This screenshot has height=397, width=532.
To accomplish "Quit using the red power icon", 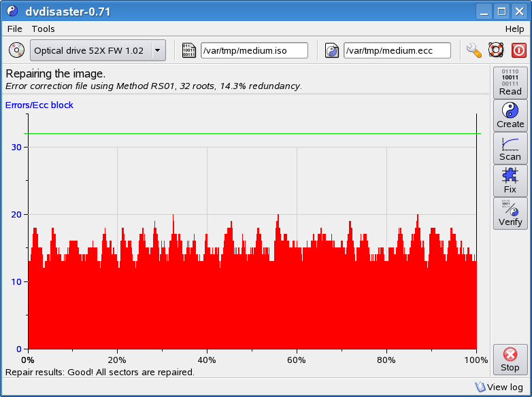I will coord(518,50).
